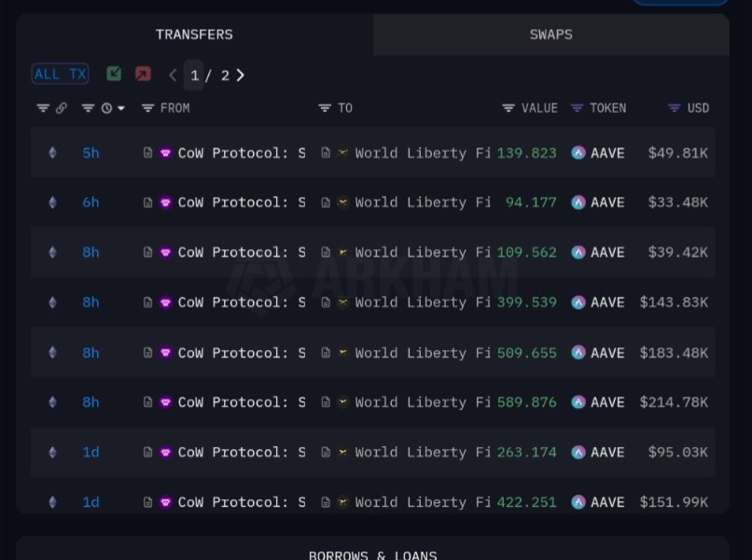Click CoW Protocol logo in 6h row

click(x=165, y=203)
